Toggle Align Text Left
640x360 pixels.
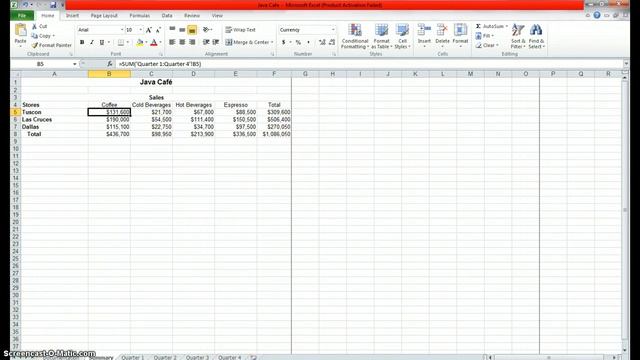172,42
